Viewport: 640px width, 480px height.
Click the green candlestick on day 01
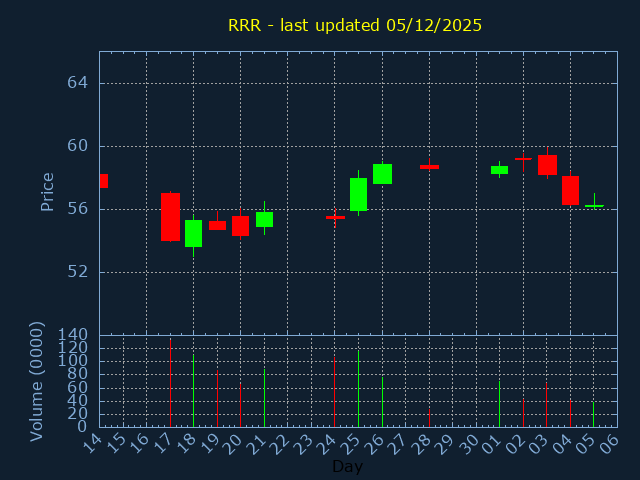click(499, 170)
